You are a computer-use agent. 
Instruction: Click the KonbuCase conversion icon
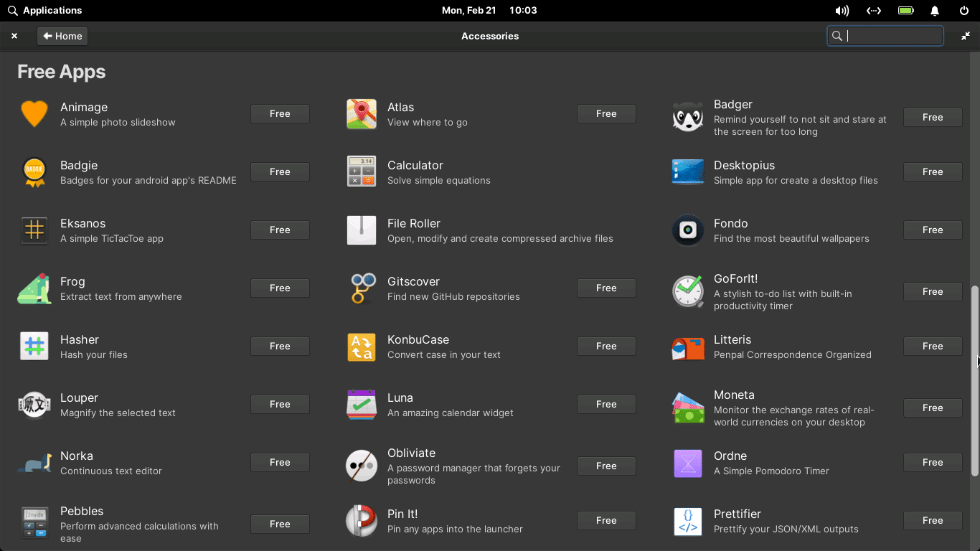click(x=361, y=346)
